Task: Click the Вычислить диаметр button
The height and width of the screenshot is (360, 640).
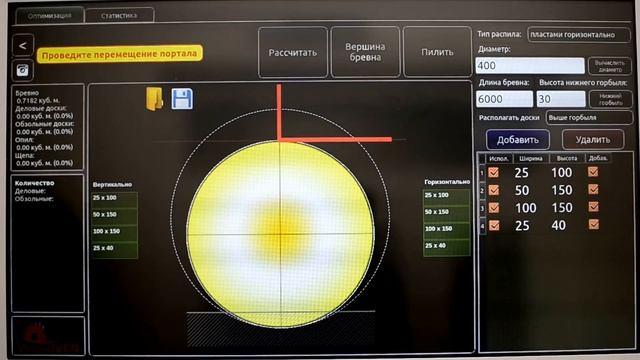Action: coord(609,66)
